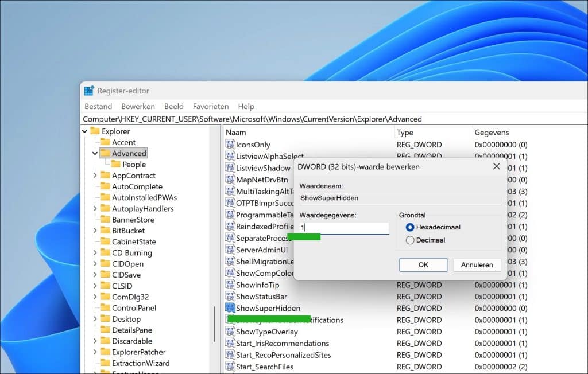
Task: Click the folder icon of CabinetState key
Action: pyautogui.click(x=106, y=241)
